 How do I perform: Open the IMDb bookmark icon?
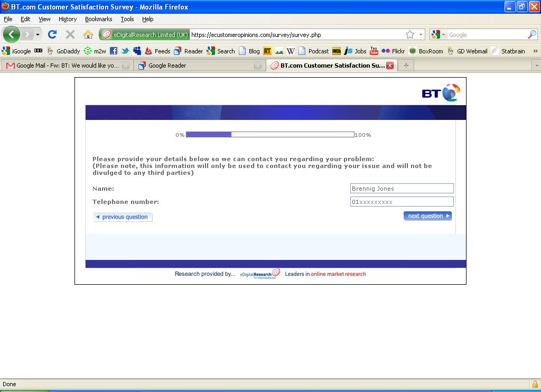pos(337,51)
